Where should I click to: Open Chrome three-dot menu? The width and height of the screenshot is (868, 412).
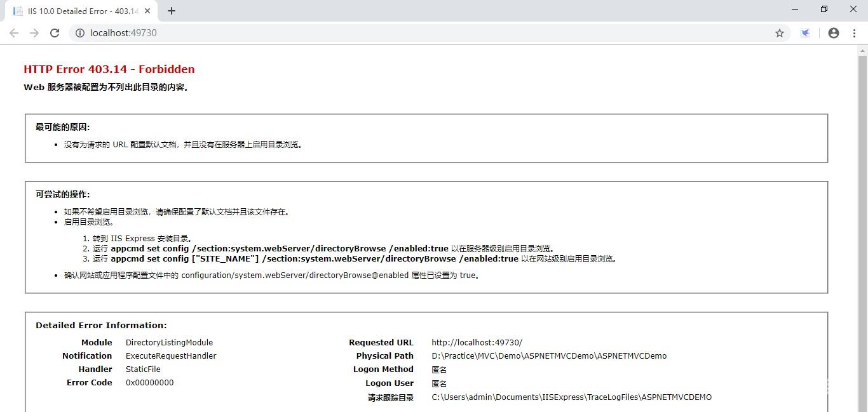[854, 33]
